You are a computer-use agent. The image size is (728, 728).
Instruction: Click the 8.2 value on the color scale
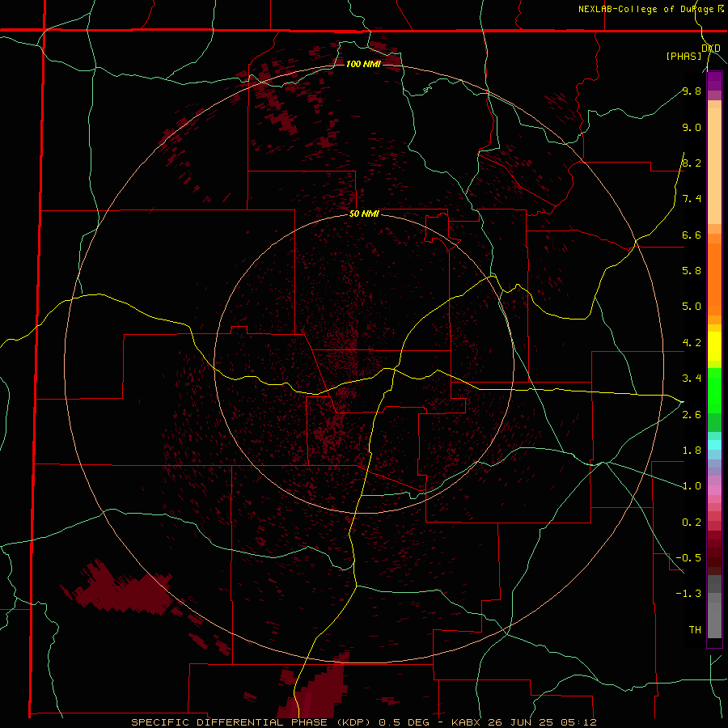pyautogui.click(x=692, y=163)
